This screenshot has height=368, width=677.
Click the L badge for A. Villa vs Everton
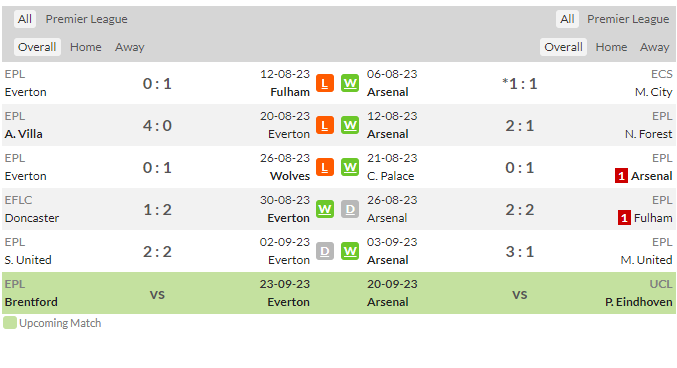(x=325, y=125)
